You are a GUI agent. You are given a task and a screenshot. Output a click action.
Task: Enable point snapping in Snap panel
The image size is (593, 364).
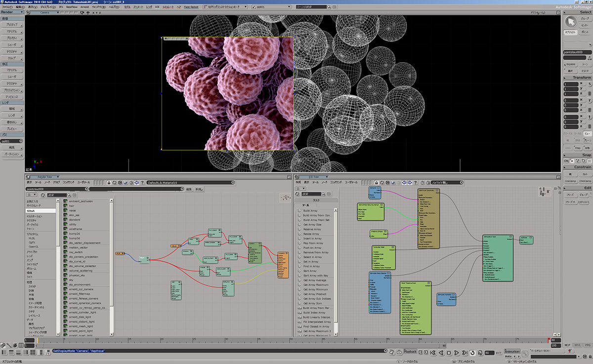tap(572, 161)
